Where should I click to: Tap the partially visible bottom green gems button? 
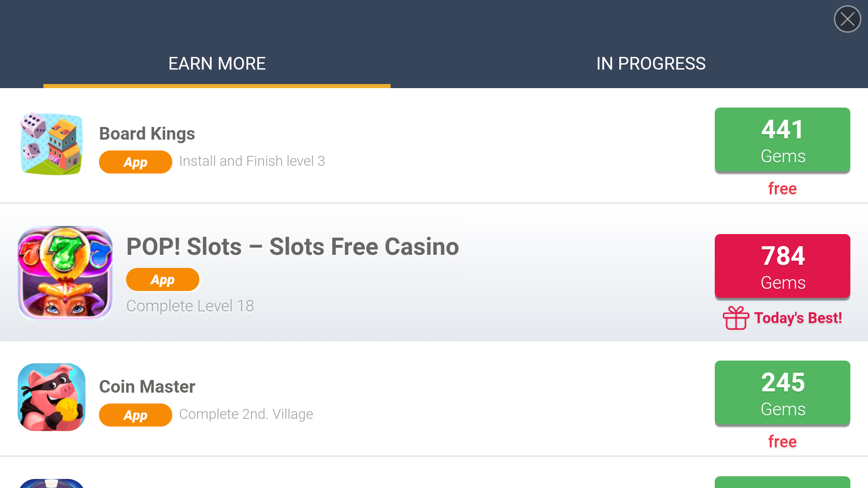[782, 482]
